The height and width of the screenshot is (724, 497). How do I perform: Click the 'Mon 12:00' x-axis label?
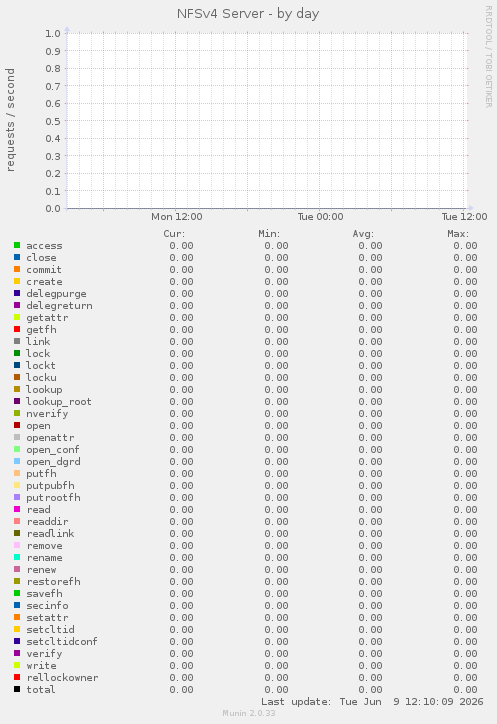[176, 217]
